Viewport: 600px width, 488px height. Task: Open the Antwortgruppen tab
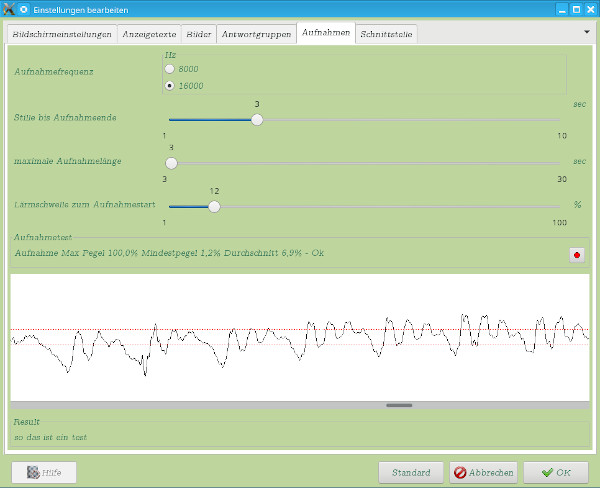point(256,34)
